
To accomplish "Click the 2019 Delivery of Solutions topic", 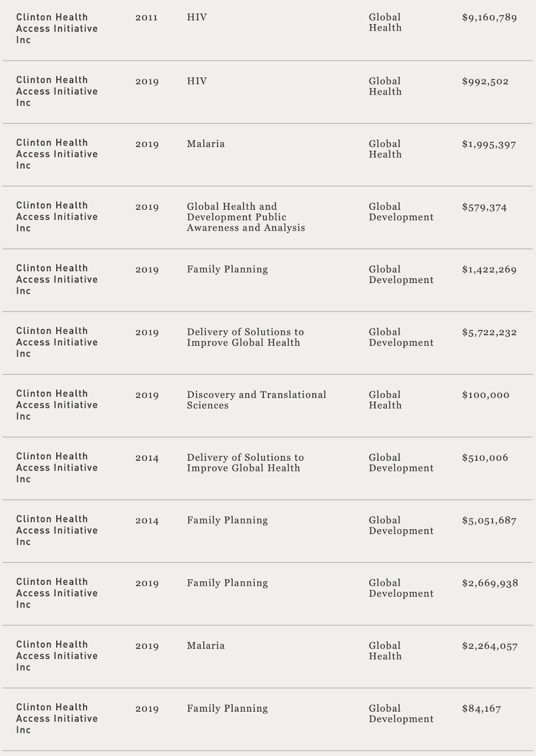I will pyautogui.click(x=245, y=337).
